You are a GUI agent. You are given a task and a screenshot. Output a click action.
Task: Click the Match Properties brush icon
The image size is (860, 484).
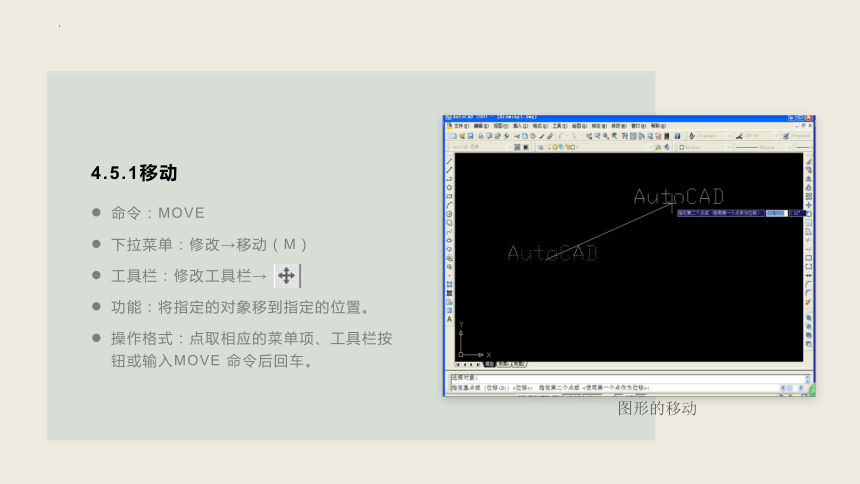(x=542, y=136)
